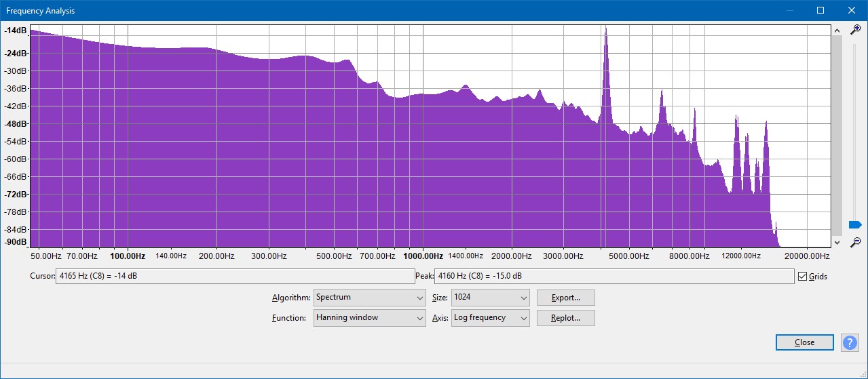Click the -90dB scale label
The height and width of the screenshot is (379, 868).
16,242
